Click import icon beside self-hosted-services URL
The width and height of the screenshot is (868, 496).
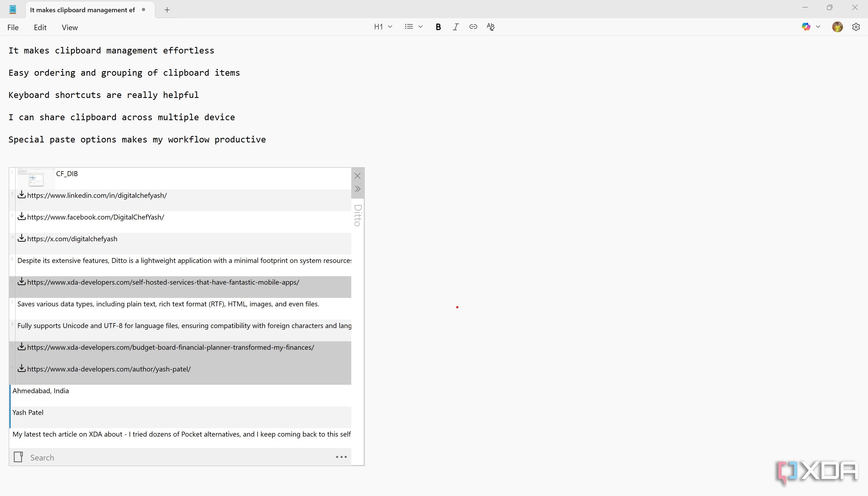(x=22, y=281)
